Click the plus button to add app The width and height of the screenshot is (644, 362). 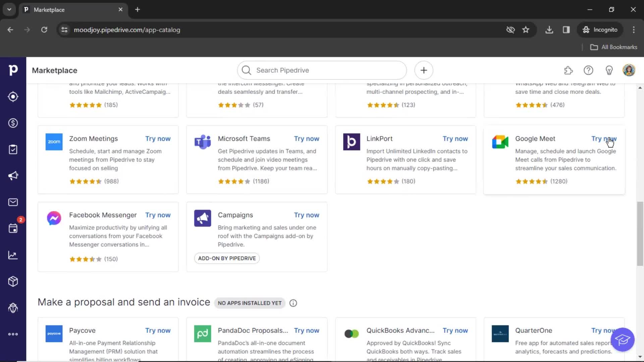click(x=423, y=70)
